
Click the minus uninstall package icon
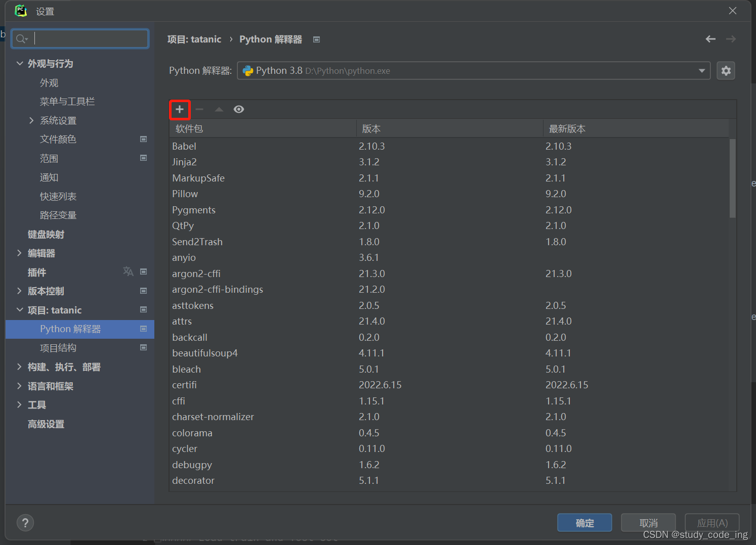(x=199, y=109)
